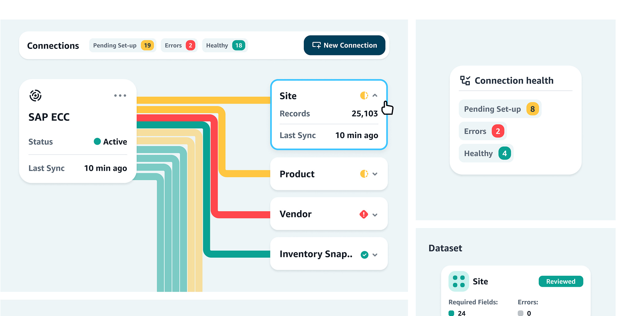The width and height of the screenshot is (644, 316).
Task: Filter connections by Pending Set-up 19
Action: click(123, 45)
